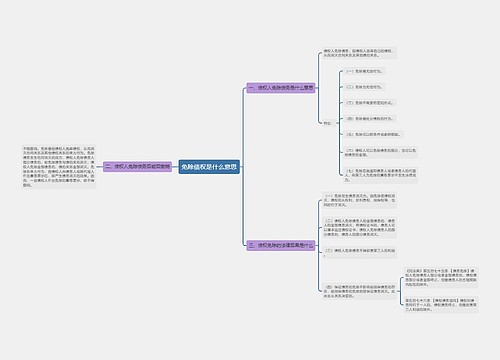Select the 特征 sub-node
The image size is (500, 360).
[328, 123]
